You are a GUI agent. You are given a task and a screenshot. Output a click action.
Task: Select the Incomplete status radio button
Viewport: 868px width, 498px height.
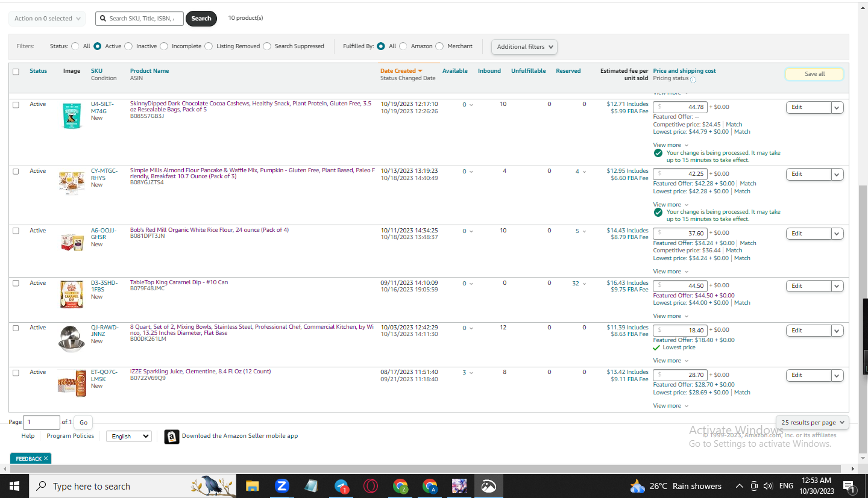[x=164, y=46]
